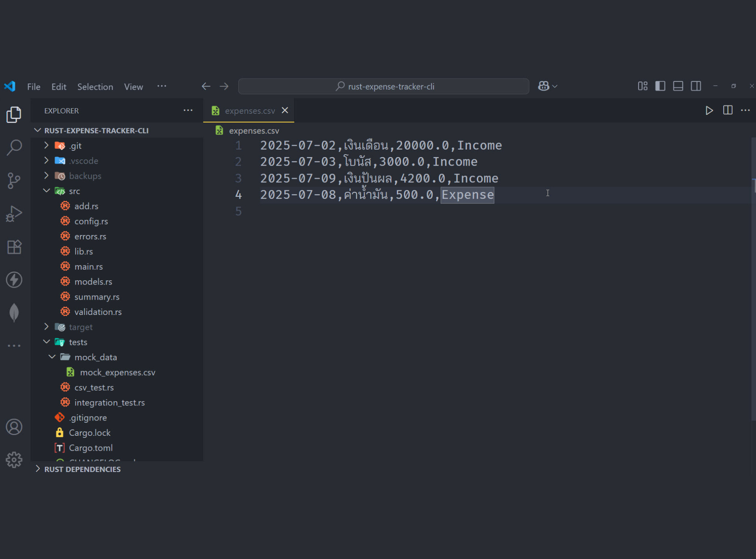756x559 pixels.
Task: Open the File menu
Action: 34,87
